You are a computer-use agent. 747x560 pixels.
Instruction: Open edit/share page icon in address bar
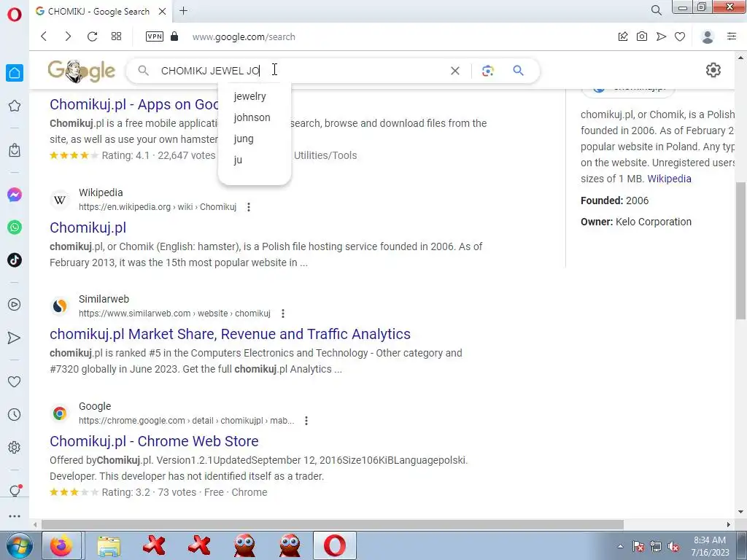[x=623, y=36]
